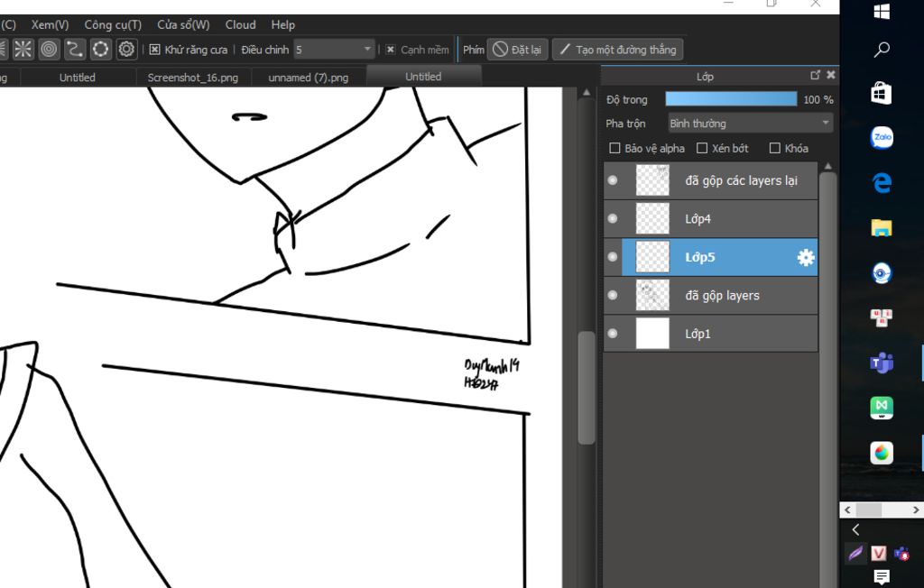Click the red V tray icon
The height and width of the screenshot is (588, 924).
click(x=879, y=553)
